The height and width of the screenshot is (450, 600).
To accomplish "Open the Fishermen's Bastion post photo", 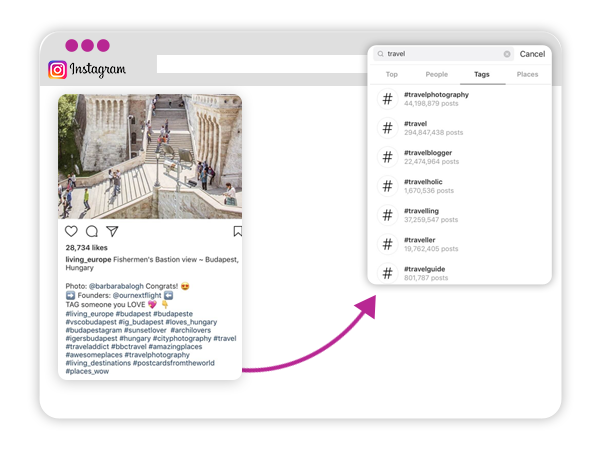I will coord(149,156).
